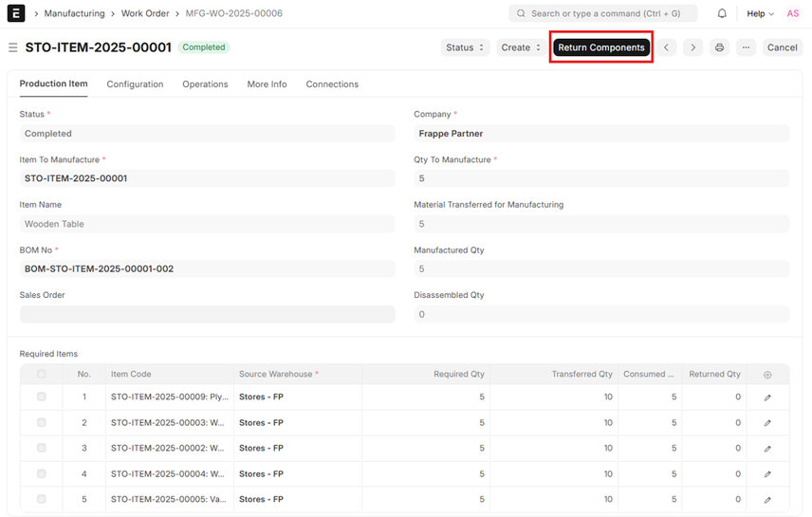Go to previous document arrow
This screenshot has height=517, width=812.
click(668, 47)
